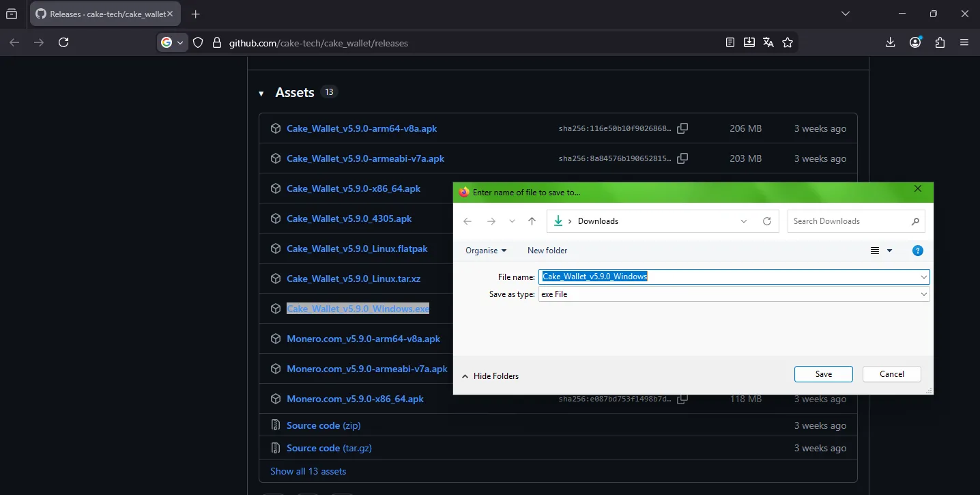Image resolution: width=980 pixels, height=495 pixels.
Task: Download Cake_Wallet_v5.9.0_Linux.tar.xz
Action: pos(354,279)
